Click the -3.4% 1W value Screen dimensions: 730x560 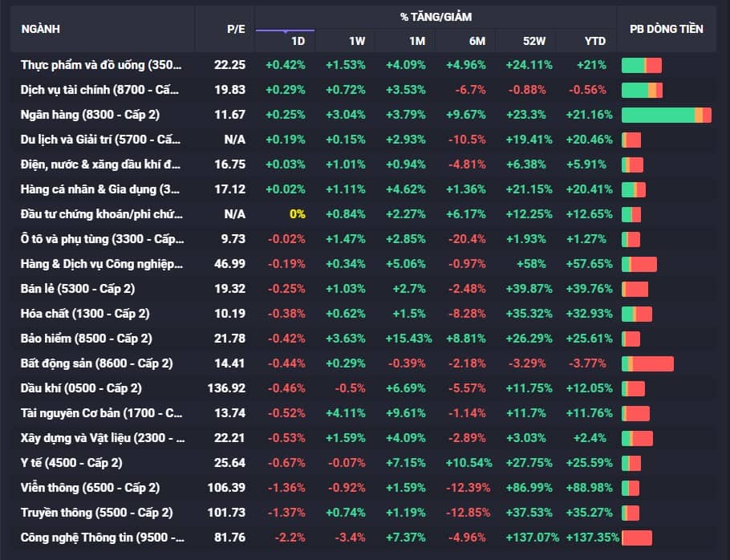coord(350,538)
